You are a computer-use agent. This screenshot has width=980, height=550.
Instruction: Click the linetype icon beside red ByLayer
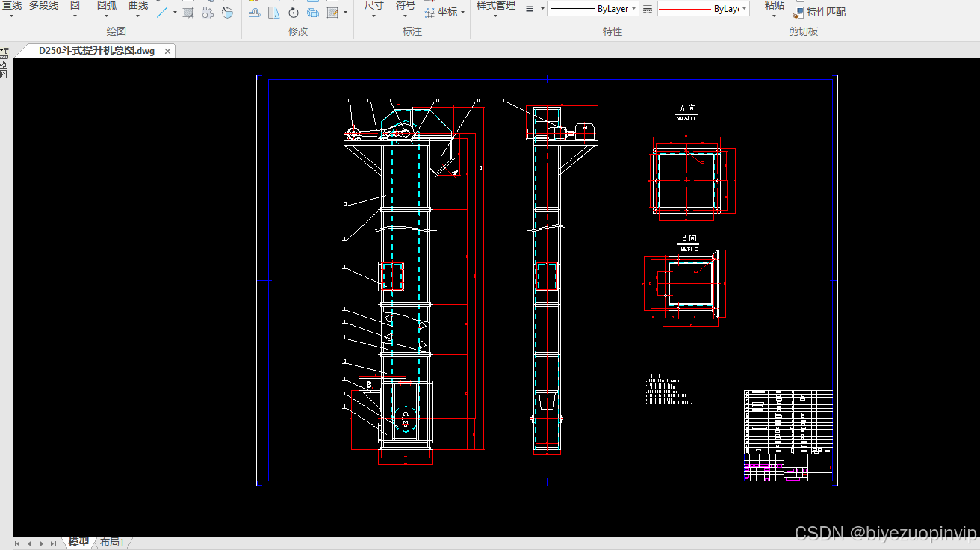[648, 9]
